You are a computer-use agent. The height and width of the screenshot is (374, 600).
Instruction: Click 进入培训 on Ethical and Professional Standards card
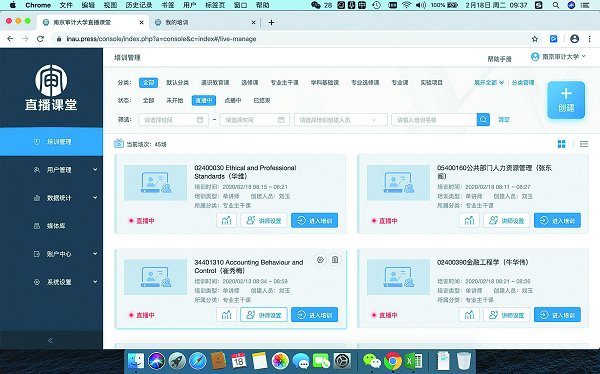[x=315, y=220]
